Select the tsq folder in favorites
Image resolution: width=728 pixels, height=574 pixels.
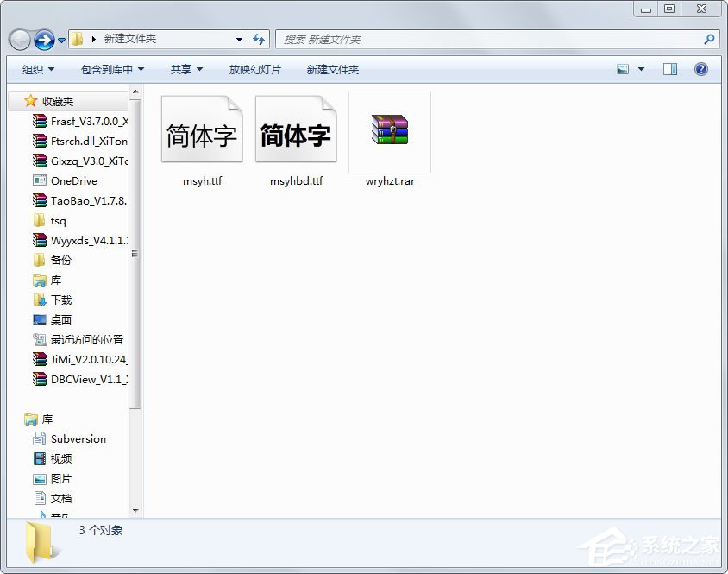[x=58, y=220]
